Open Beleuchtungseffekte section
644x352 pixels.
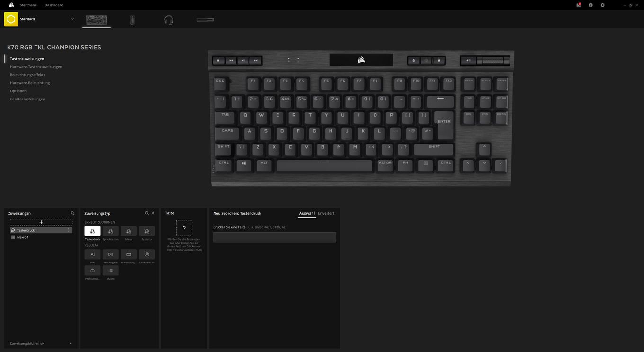(28, 75)
